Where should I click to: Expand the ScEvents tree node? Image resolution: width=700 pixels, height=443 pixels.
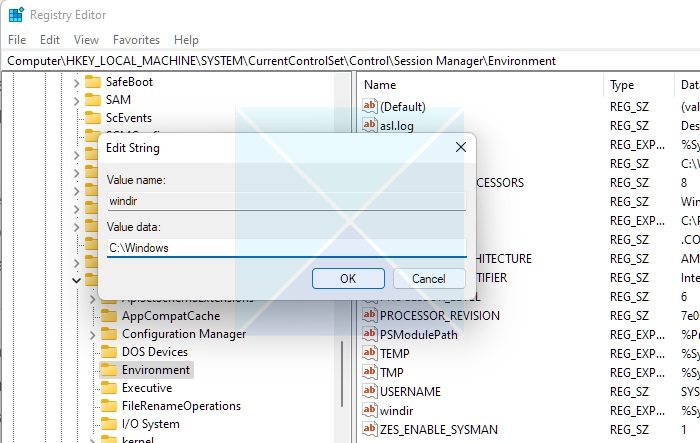coord(76,117)
